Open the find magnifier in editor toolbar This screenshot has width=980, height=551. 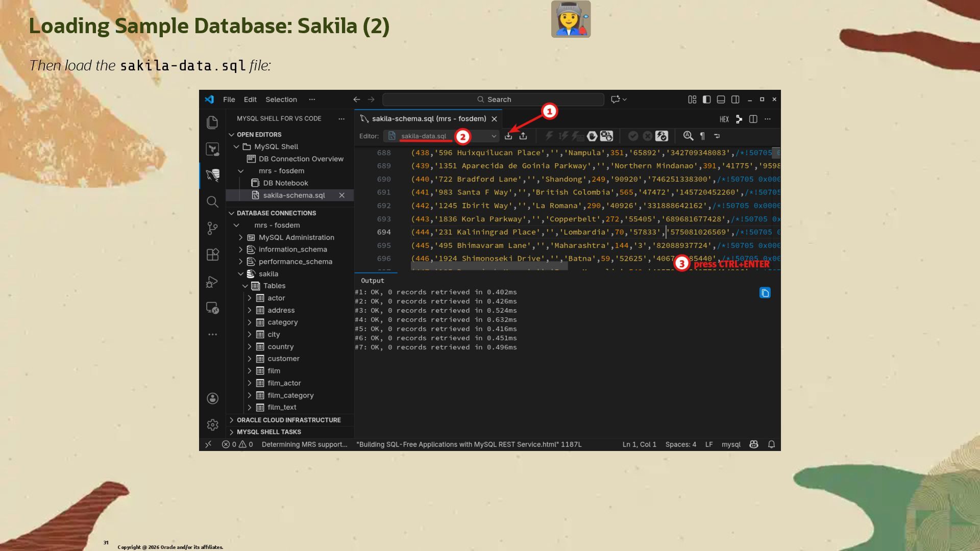click(x=688, y=136)
